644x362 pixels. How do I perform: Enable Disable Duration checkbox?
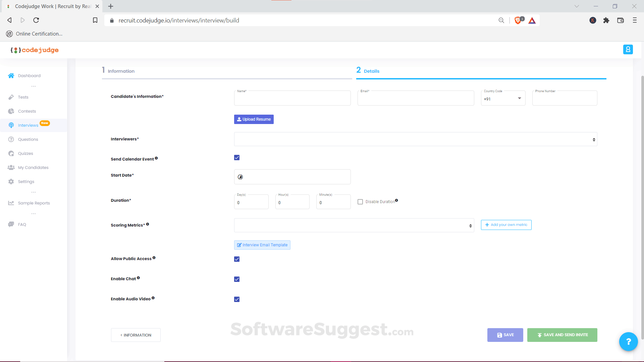pos(360,201)
